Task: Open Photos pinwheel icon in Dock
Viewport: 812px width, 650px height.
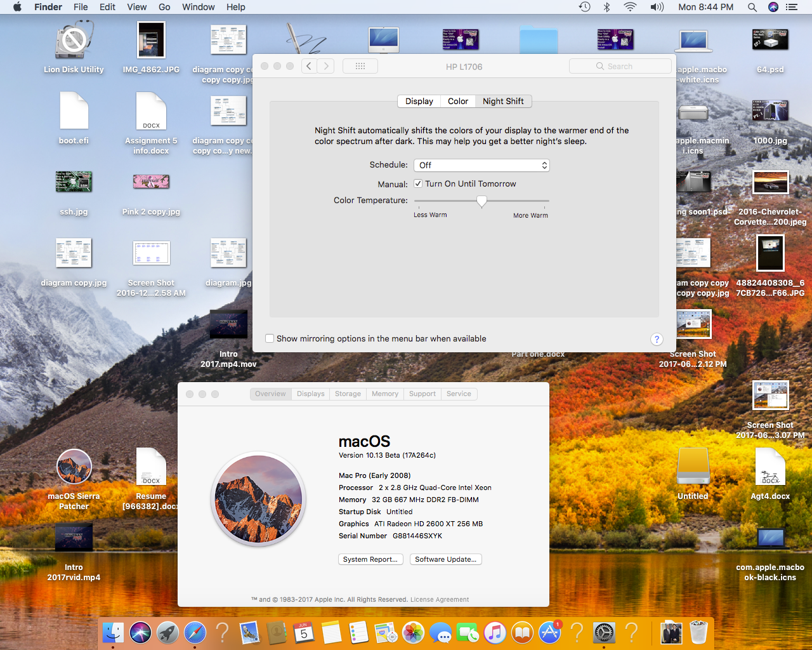Action: (413, 633)
